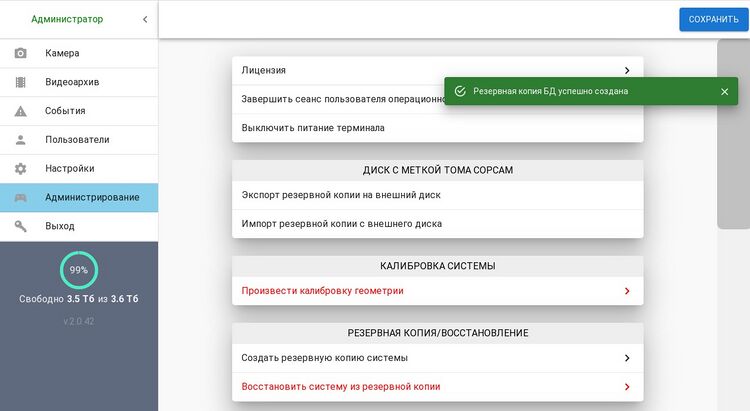Go to the Настройки section
750x411 pixels.
(70, 169)
